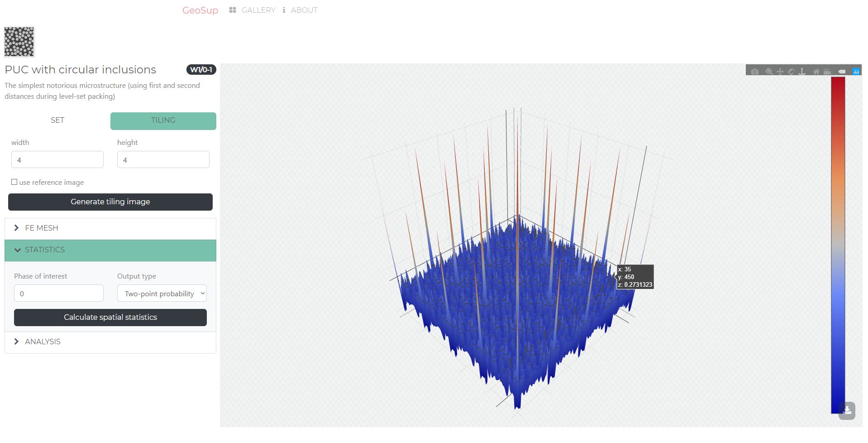Click the Plotly logo icon in toolbar
Screen dimensions: 868x443
[x=856, y=72]
